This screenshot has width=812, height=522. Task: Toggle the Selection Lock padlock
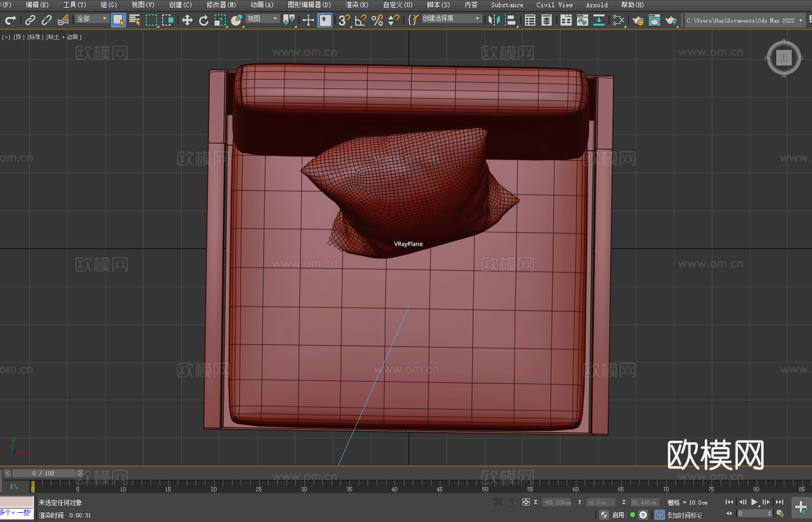512,502
